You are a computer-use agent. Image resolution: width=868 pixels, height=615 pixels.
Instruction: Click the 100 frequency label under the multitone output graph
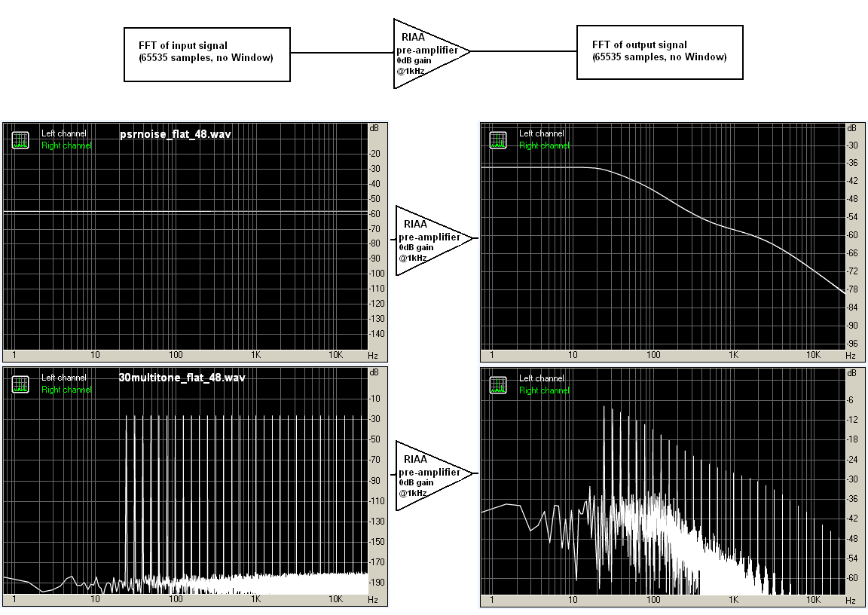pyautogui.click(x=653, y=599)
